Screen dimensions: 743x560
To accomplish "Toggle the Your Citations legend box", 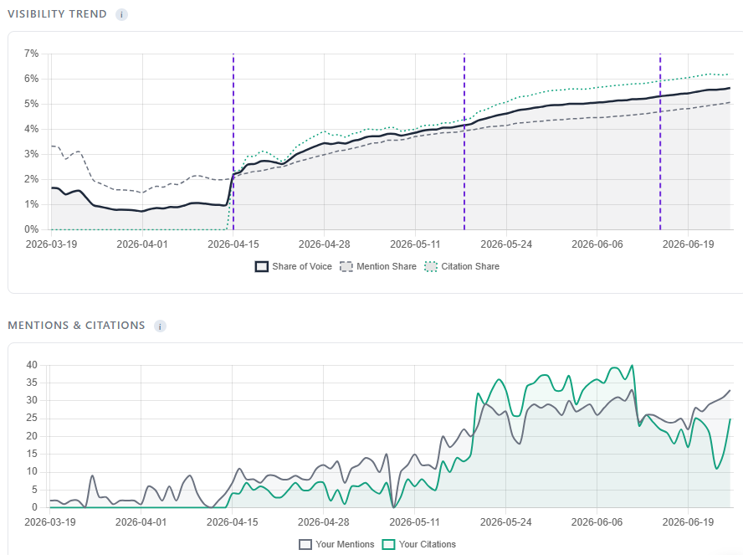I will pos(388,544).
